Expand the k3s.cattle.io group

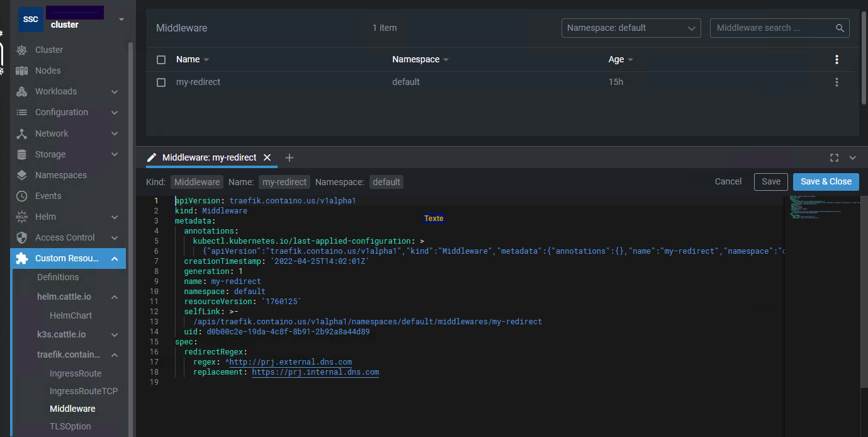[x=115, y=335]
